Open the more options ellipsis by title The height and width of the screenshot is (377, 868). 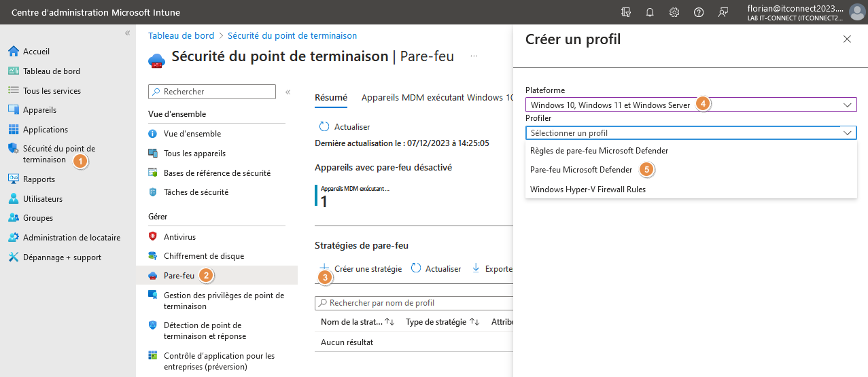(474, 56)
